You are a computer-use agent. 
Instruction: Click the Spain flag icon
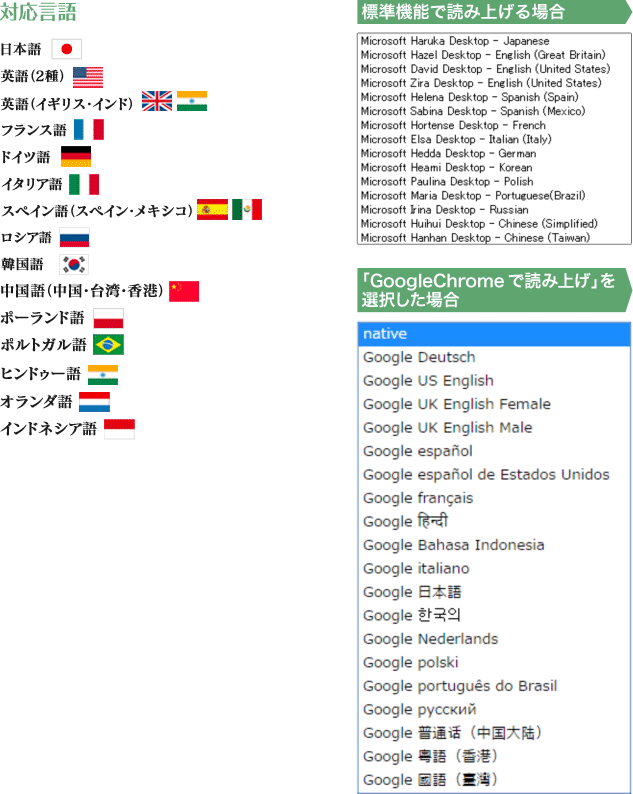tap(212, 210)
